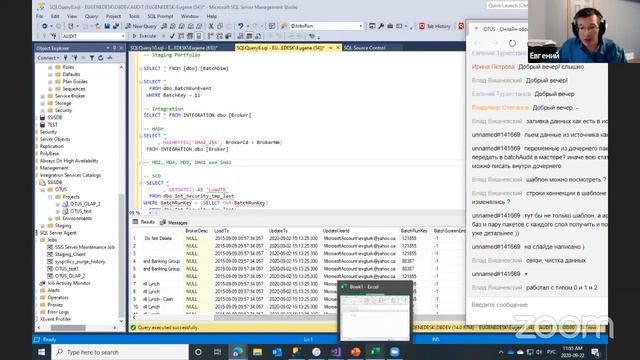Open File Explorer from taskbar
Screen dimensions: 640x360
(257, 352)
